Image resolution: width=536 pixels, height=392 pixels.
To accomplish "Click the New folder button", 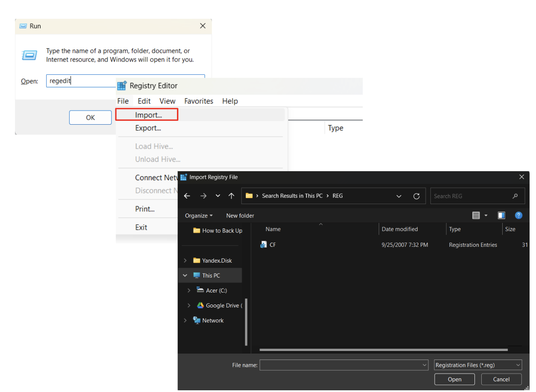I will click(x=240, y=216).
